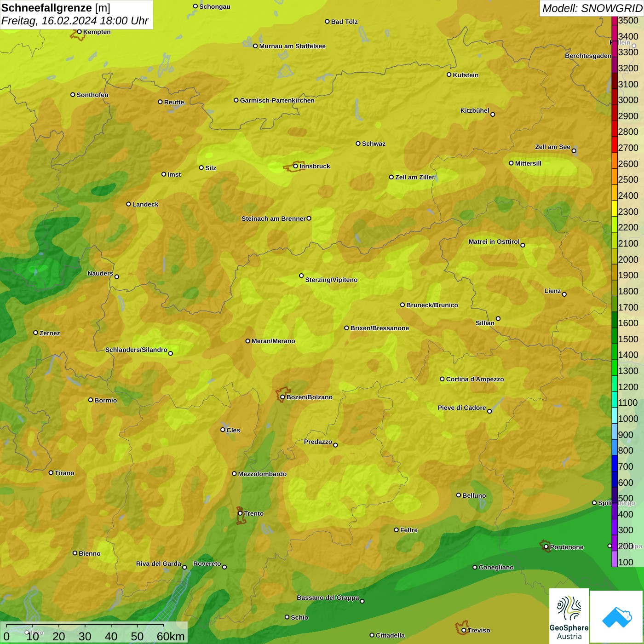644x644 pixels.
Task: Click the Cittadella label
Action: tap(390, 635)
